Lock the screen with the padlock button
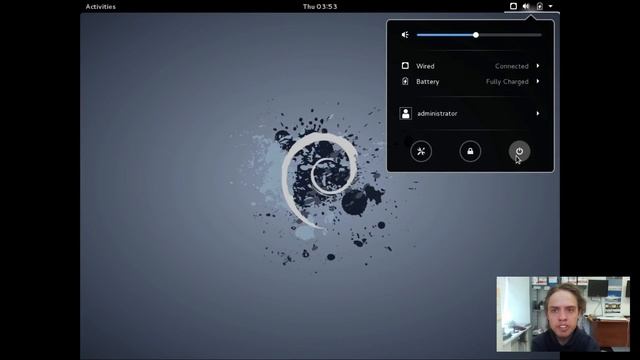Viewport: 640px width, 360px height. [x=470, y=151]
